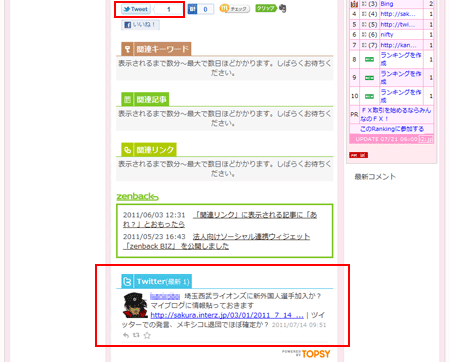This screenshot has height=362, width=450.
Task: Click the key icon beside 関連キーワード
Action: click(127, 49)
